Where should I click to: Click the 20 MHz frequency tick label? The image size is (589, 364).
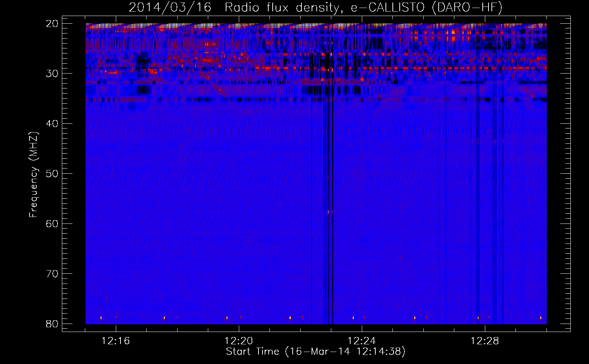click(52, 24)
